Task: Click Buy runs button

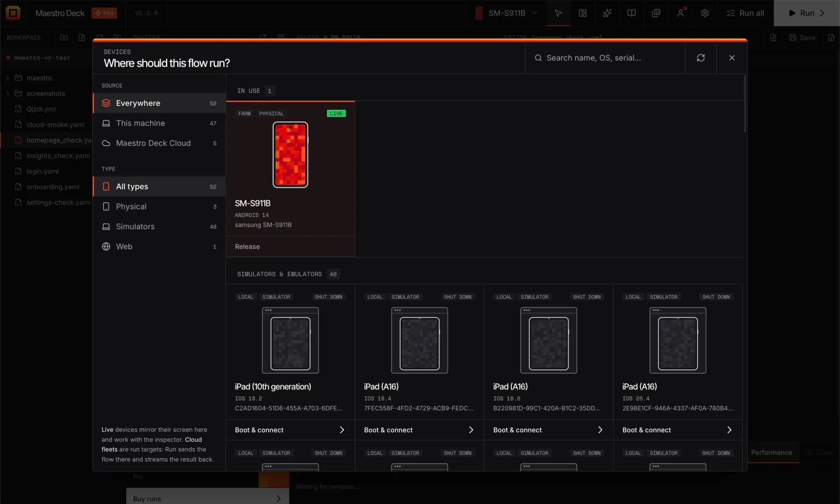Action: [207, 498]
